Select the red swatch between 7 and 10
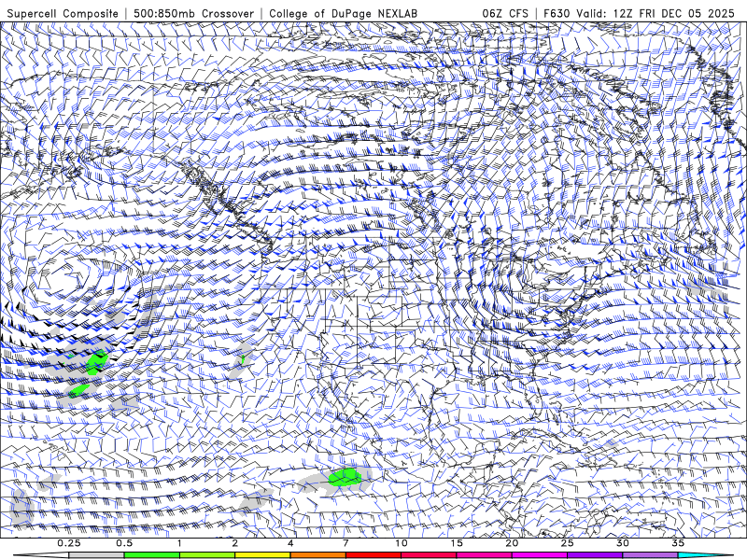 tap(373, 555)
